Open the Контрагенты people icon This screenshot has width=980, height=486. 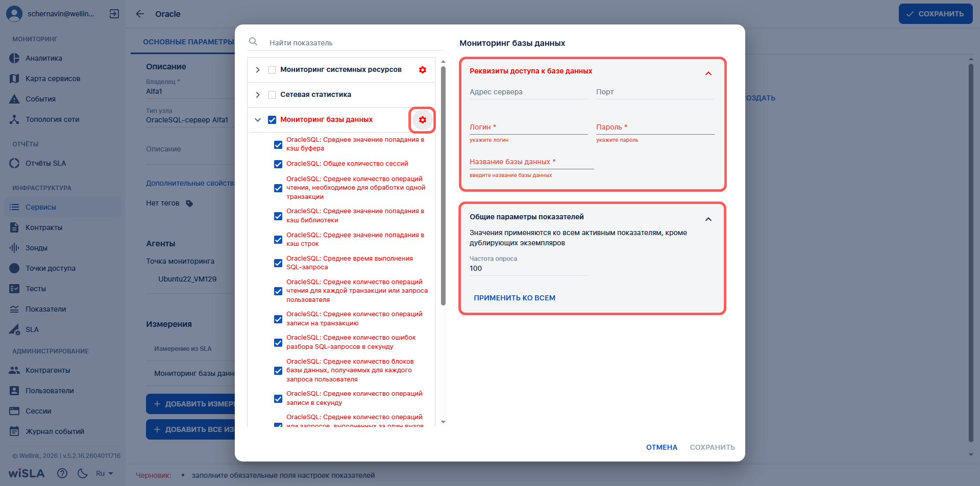coord(14,370)
